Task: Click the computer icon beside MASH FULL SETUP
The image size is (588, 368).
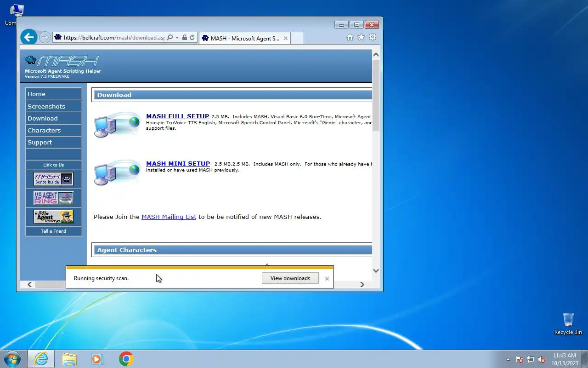Action: (x=117, y=124)
